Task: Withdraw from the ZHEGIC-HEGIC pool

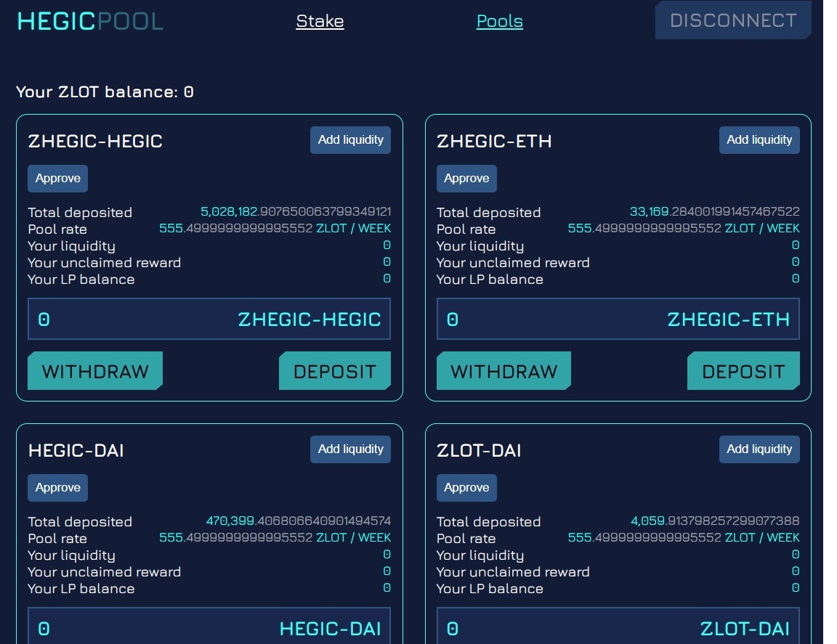Action: pos(95,371)
